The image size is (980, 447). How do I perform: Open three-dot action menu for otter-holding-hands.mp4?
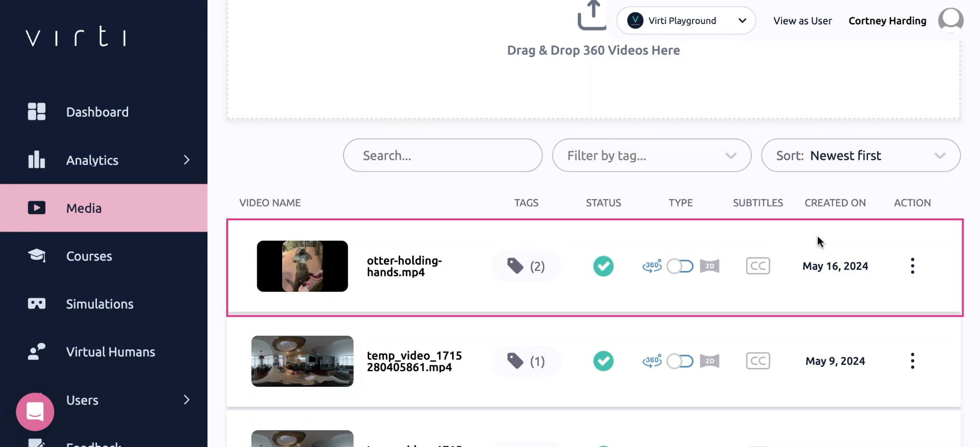pyautogui.click(x=912, y=266)
